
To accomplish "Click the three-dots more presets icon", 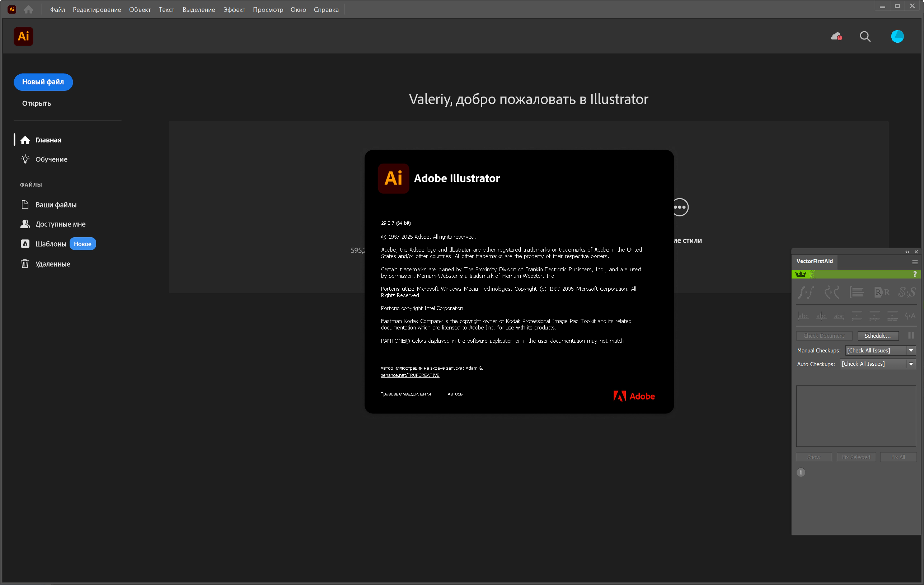I will (680, 207).
